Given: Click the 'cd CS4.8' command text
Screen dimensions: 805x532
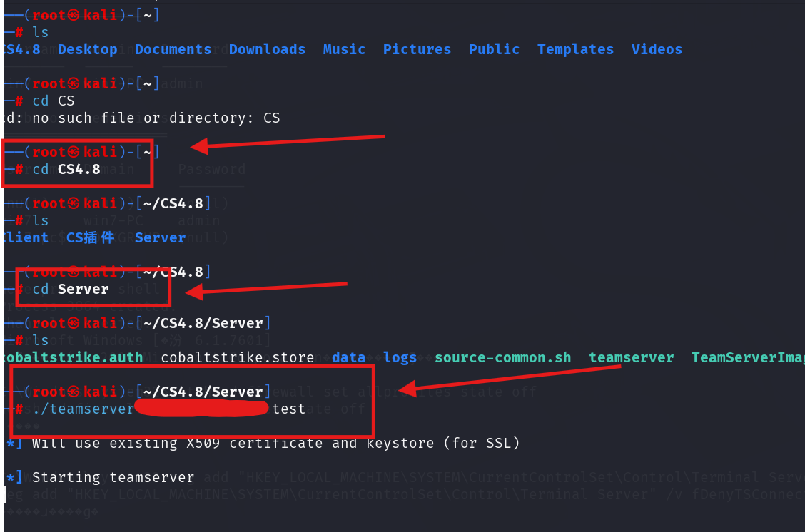Looking at the screenshot, I should 66,169.
